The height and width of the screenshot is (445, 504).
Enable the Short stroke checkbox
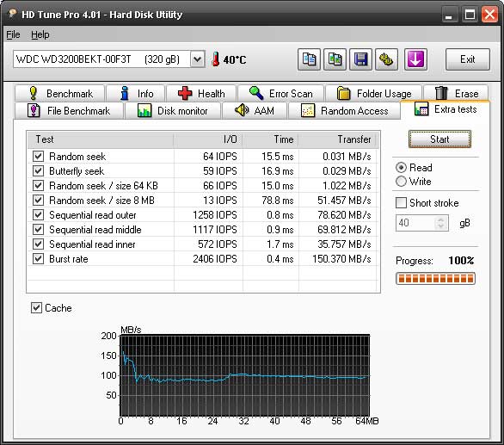click(x=401, y=203)
